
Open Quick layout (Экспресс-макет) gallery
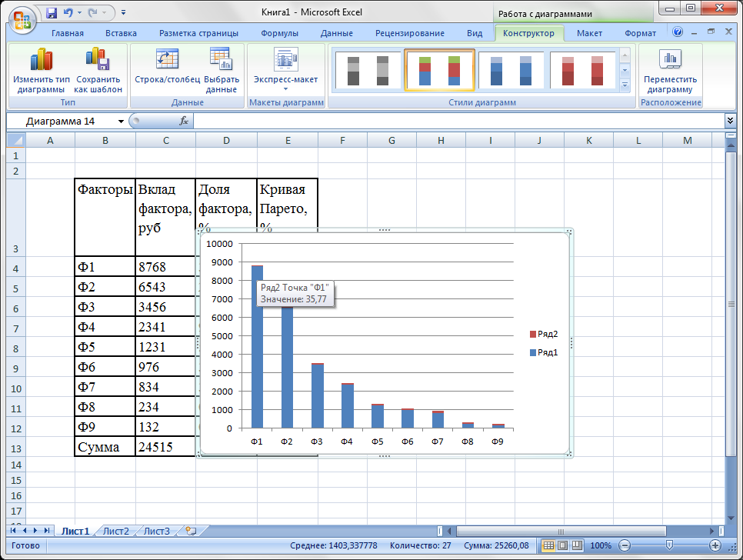pos(285,70)
